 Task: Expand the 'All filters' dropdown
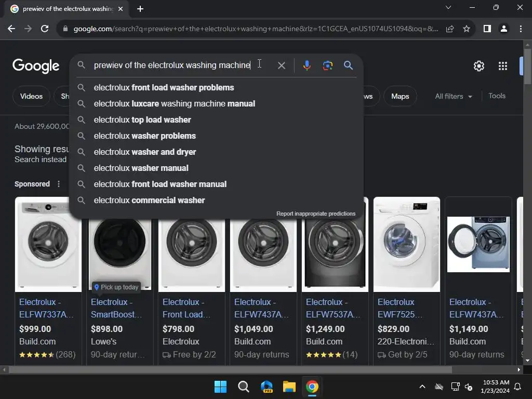click(453, 96)
